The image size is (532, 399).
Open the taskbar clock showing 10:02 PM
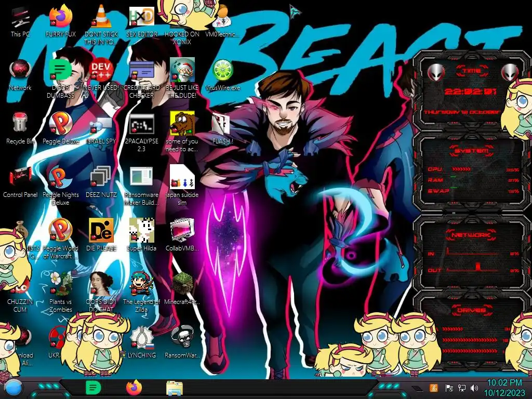[504, 388]
